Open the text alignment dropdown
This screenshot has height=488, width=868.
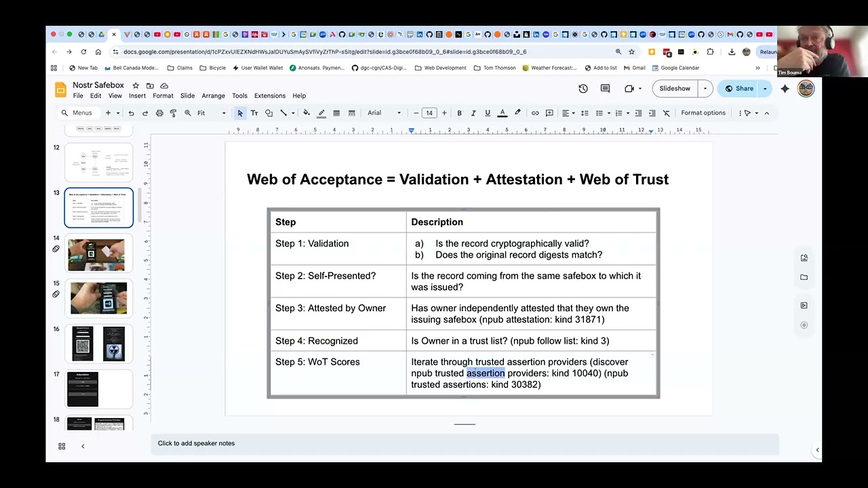[568, 113]
